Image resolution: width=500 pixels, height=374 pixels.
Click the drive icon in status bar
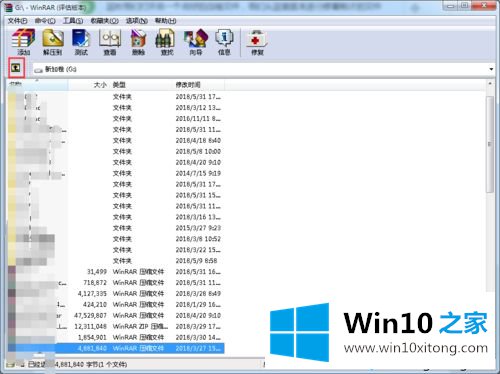coord(10,364)
